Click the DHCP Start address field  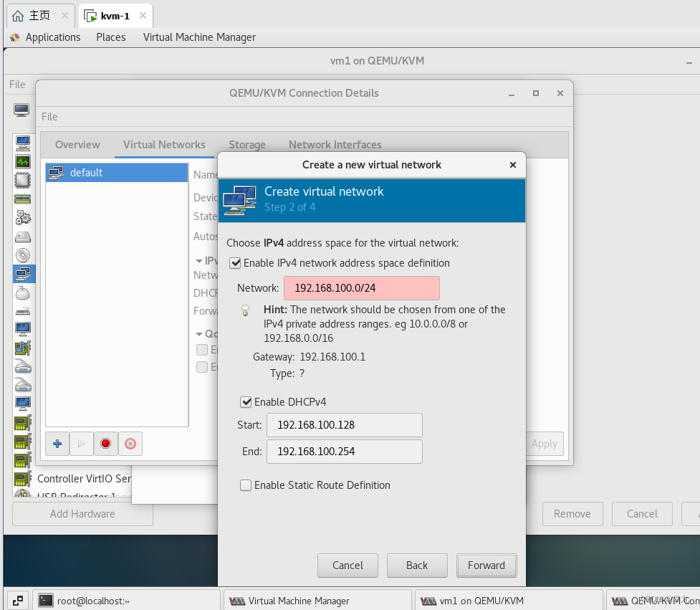pyautogui.click(x=344, y=424)
